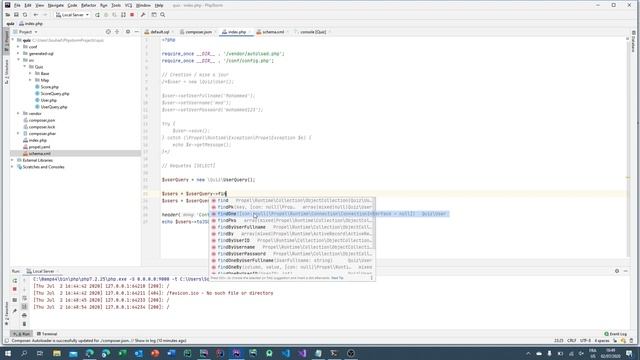Select composer.lock in project tree
This screenshot has width=640, height=360.
42,127
